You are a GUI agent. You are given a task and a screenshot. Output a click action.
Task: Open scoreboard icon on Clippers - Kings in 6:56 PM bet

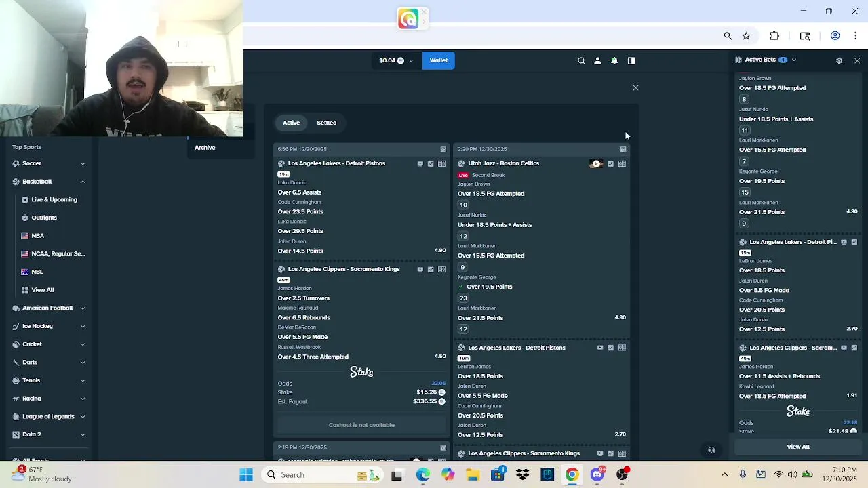pos(442,269)
